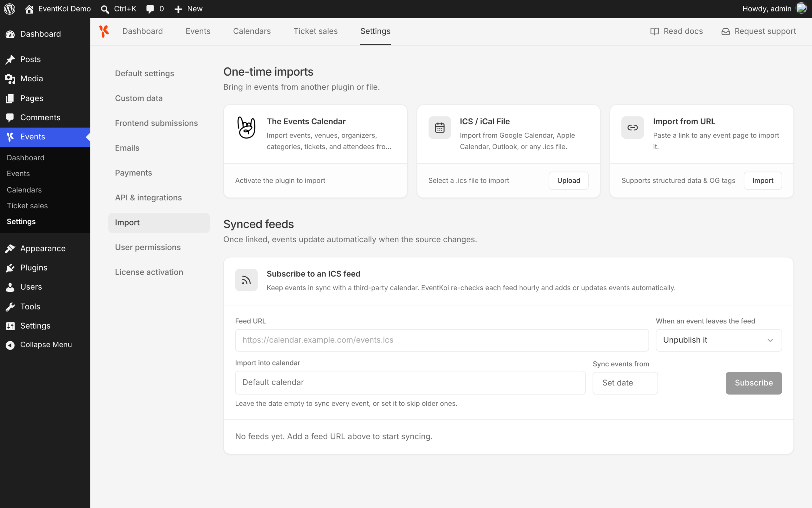Open the Read docs link
This screenshot has width=812, height=508.
point(676,31)
